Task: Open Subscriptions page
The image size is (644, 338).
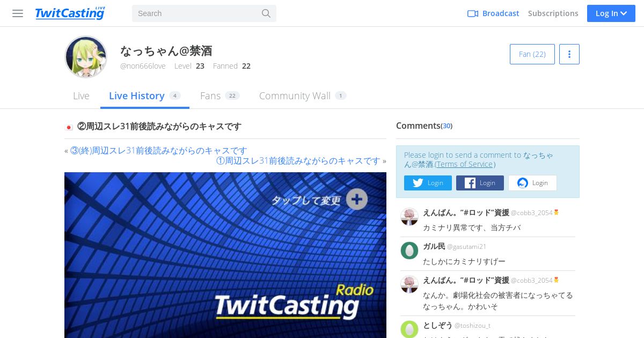Action: (553, 13)
